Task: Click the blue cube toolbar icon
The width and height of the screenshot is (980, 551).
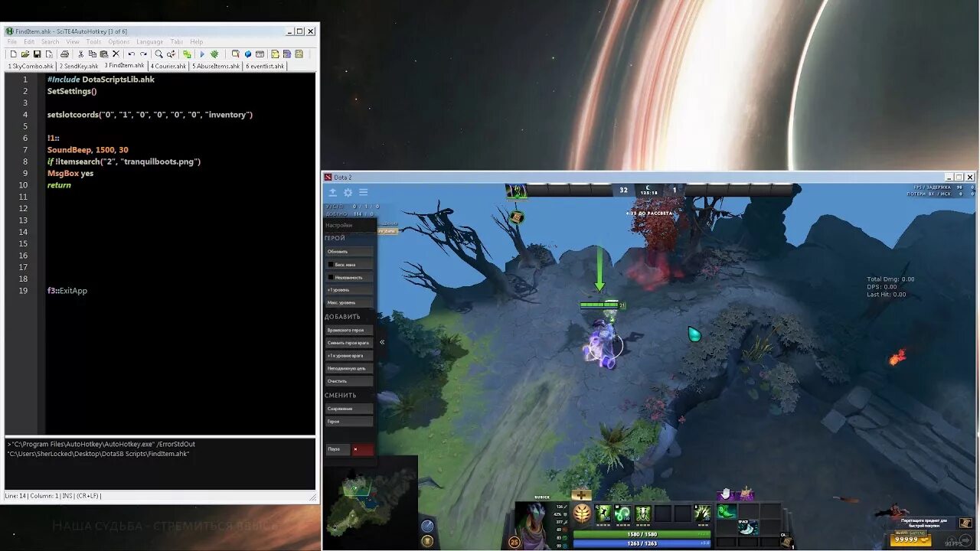Action: 248,54
